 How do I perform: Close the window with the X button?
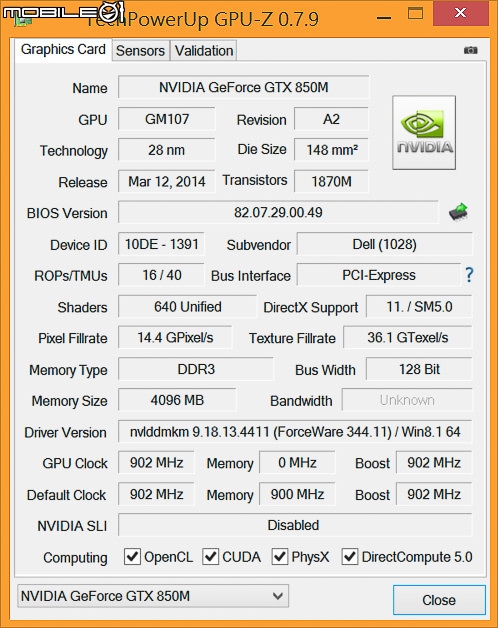pos(461,13)
